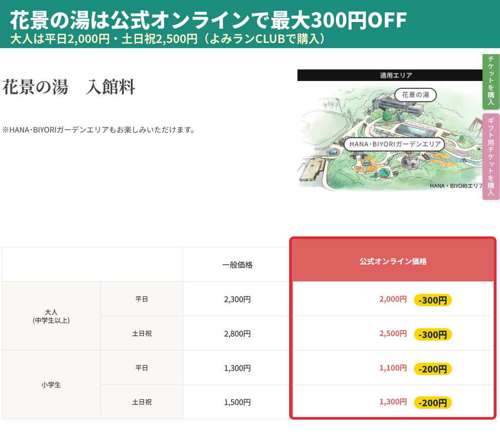Click the red 2,500円 online price
The image size is (500, 448).
tap(393, 334)
